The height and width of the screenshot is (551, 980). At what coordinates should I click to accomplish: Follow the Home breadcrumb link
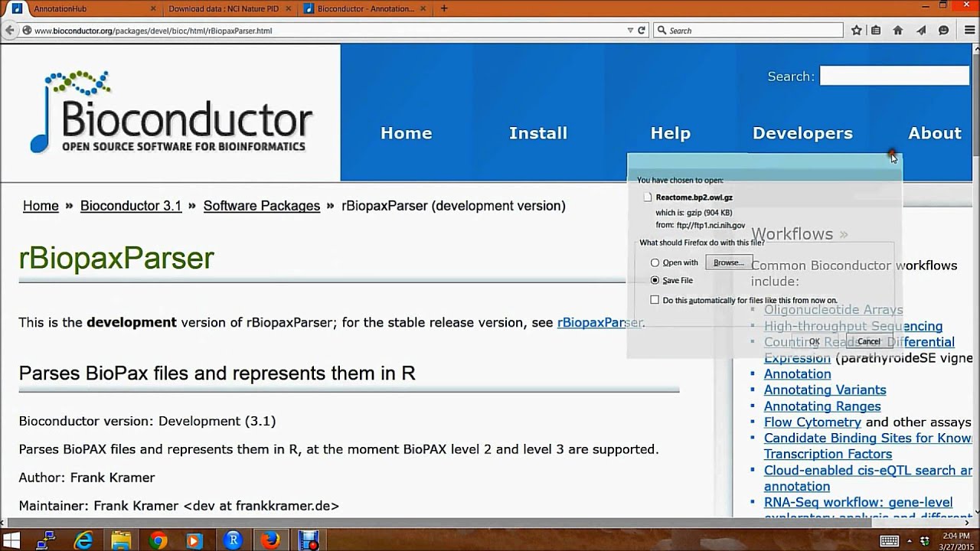(41, 206)
